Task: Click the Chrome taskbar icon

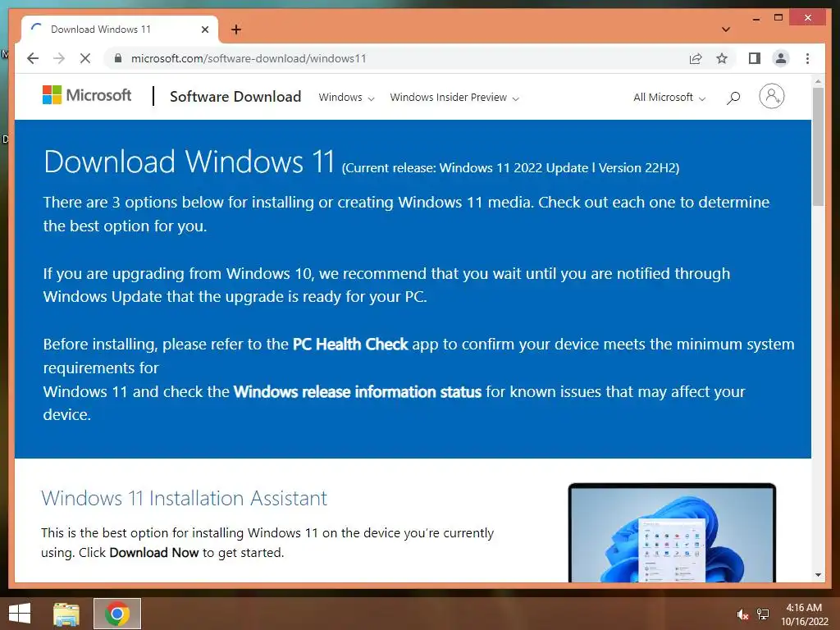Action: (x=117, y=614)
